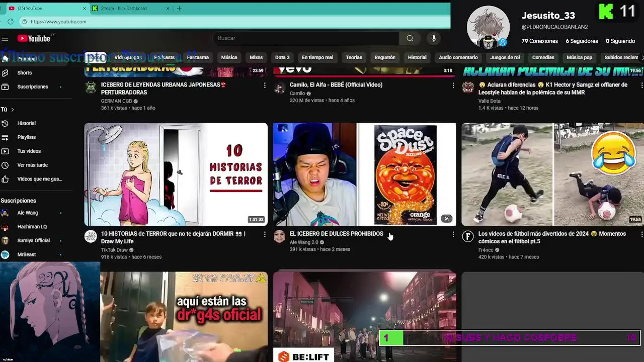The height and width of the screenshot is (362, 644).
Task: Open MrBeast subscription channel
Action: pos(26,255)
